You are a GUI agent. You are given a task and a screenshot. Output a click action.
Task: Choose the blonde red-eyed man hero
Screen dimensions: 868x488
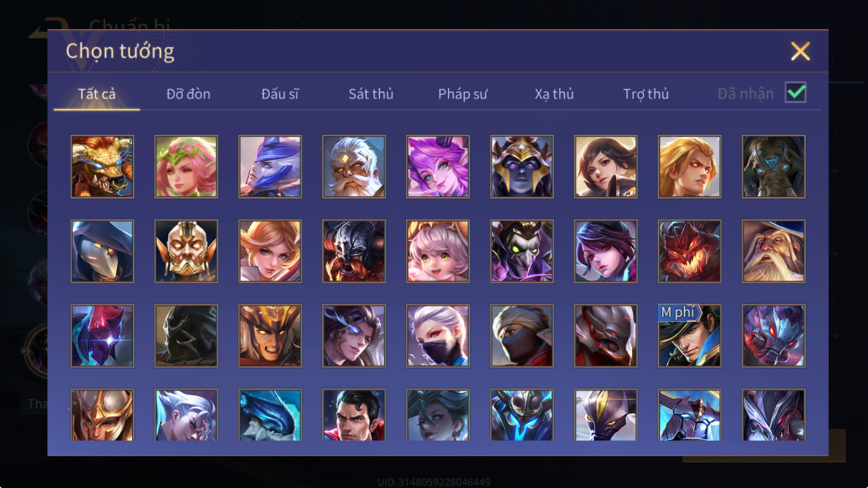(690, 166)
